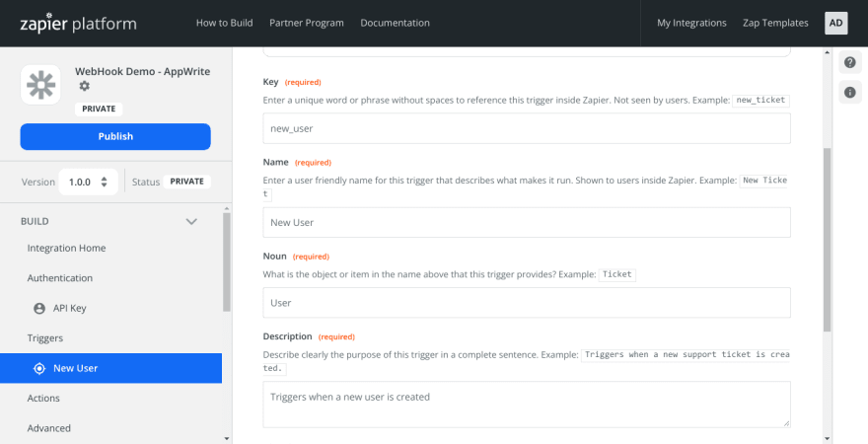Open Zap Templates
Viewport: 868px width, 444px height.
point(775,23)
